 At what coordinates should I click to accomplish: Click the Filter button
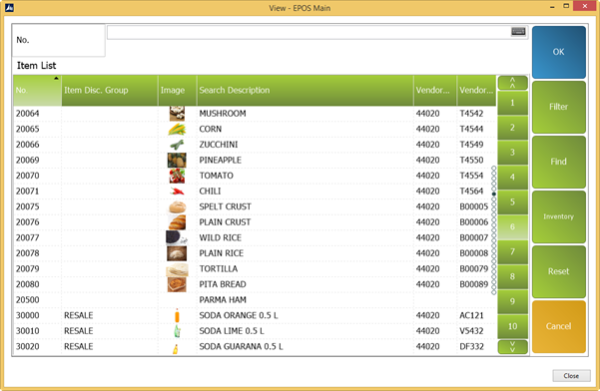[x=559, y=107]
